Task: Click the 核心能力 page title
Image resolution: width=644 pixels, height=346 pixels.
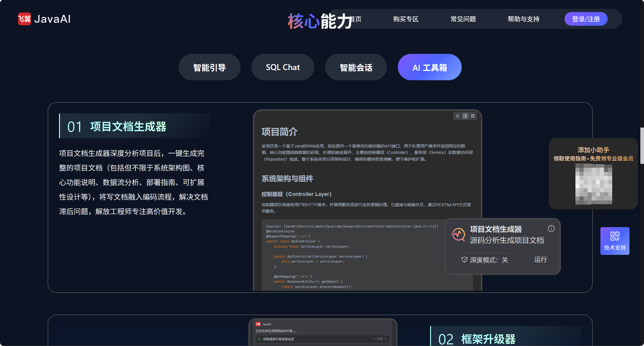Action: point(320,21)
